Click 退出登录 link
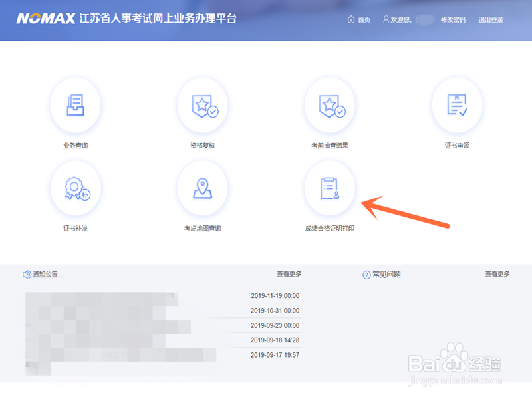 click(x=491, y=20)
